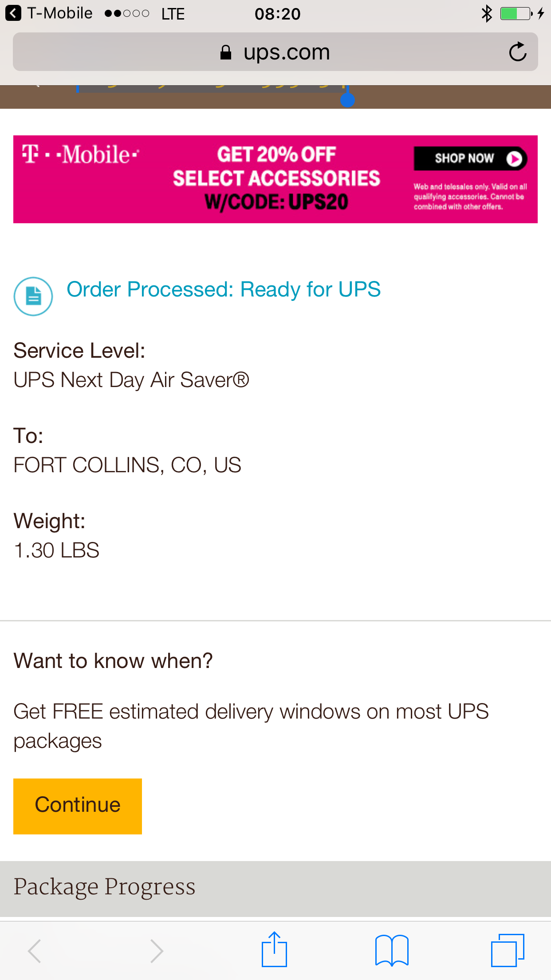This screenshot has width=551, height=980.
Task: Tap the 'Want to know when?' heading
Action: 113,661
